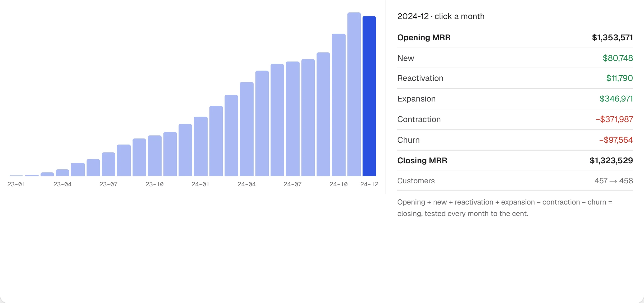Image resolution: width=644 pixels, height=303 pixels.
Task: Click the tallest bar for month 24-11
Action: 354,94
